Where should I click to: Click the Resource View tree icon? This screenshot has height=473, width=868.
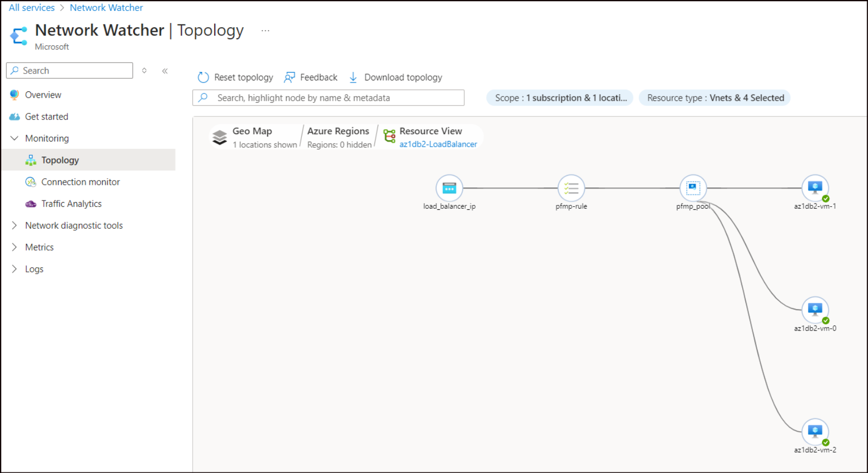(x=390, y=136)
